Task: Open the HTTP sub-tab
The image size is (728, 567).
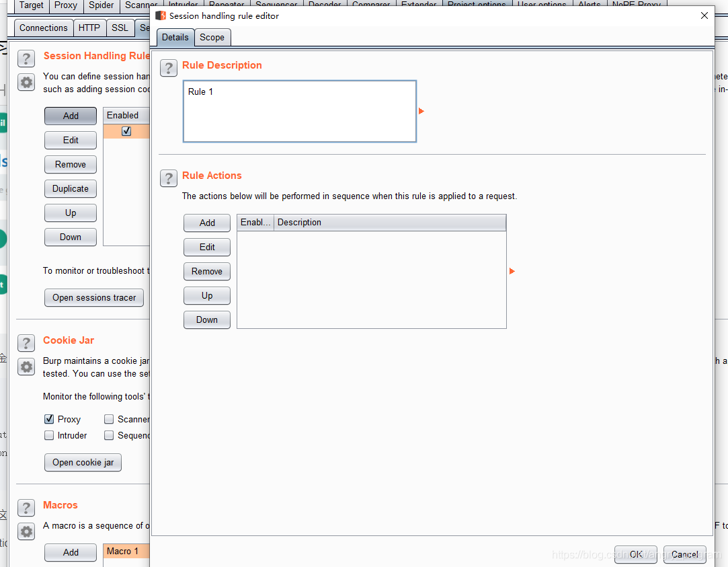Action: 89,28
